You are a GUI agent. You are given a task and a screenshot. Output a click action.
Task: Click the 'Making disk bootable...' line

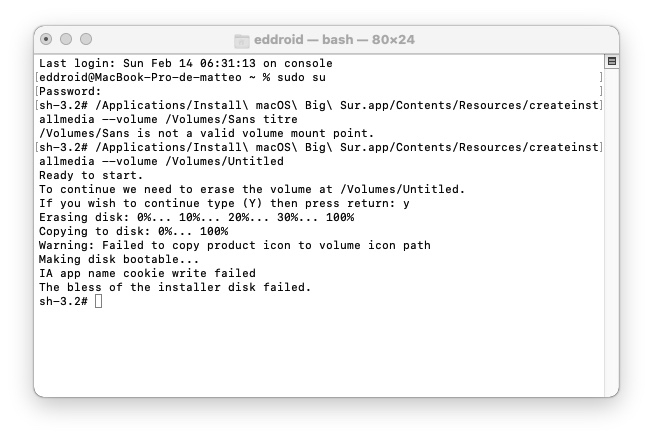pos(112,259)
